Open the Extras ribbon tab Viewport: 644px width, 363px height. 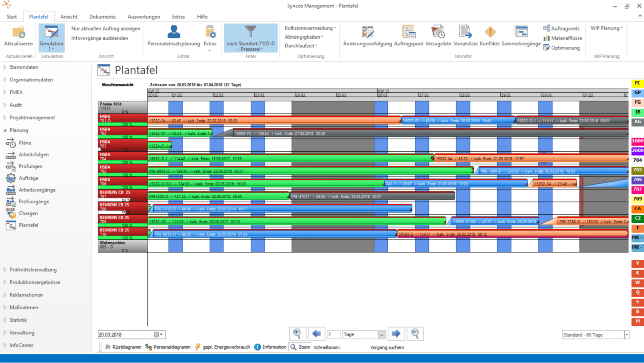pyautogui.click(x=178, y=17)
